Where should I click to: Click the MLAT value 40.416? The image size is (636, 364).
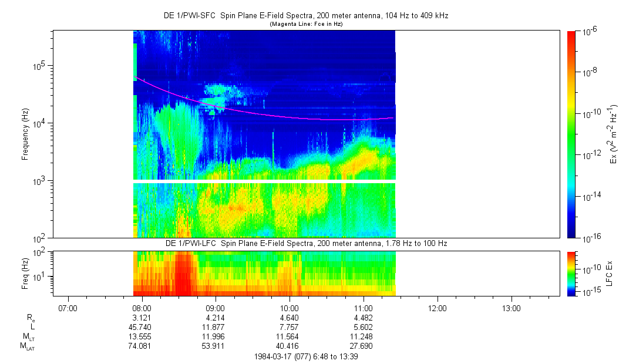pos(288,346)
